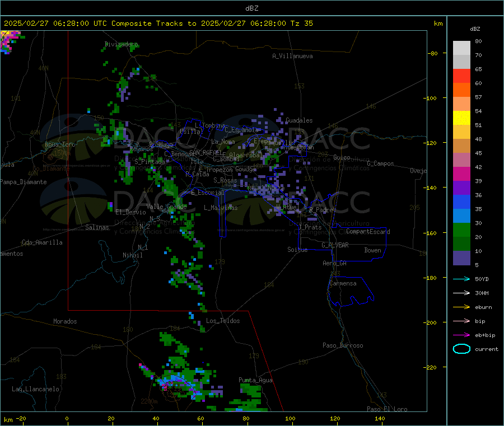Screen dimensions: 504x426
Task: Click the Aero_GA airport label
Action: 335,263
